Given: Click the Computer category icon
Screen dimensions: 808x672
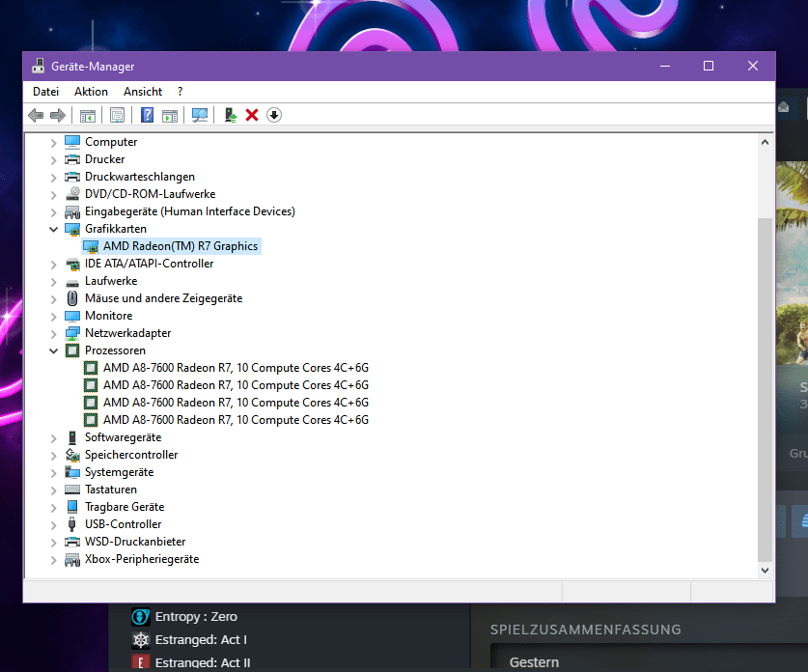Looking at the screenshot, I should tap(72, 142).
